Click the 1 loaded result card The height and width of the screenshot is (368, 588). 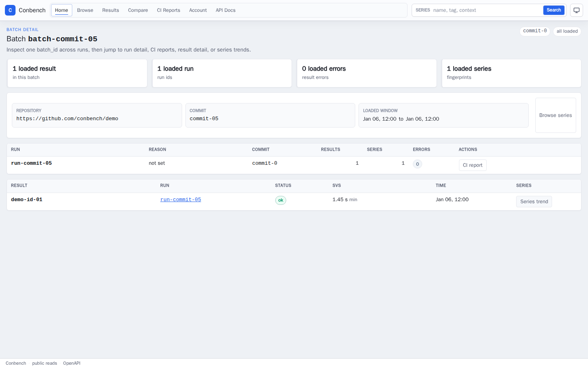[x=77, y=73]
